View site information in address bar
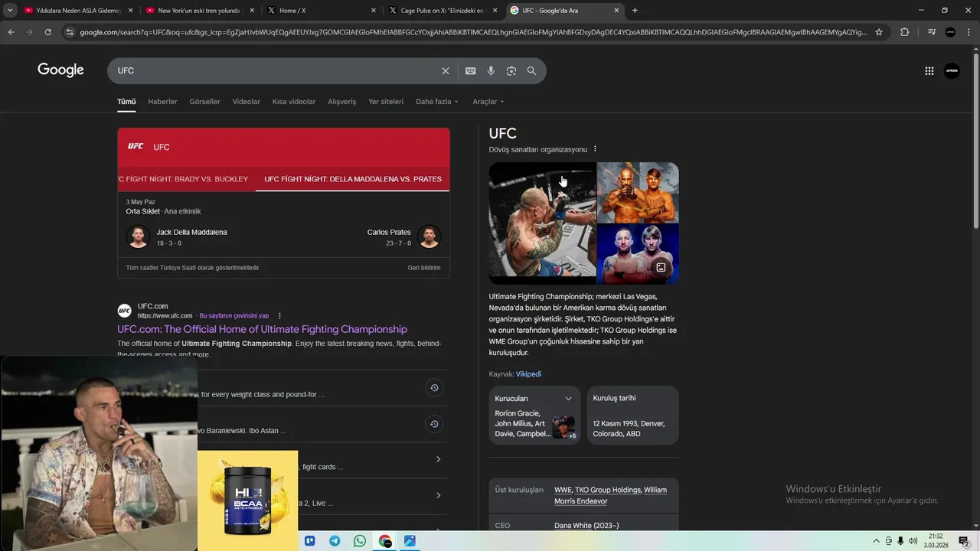The height and width of the screenshot is (551, 980). pos(70,32)
